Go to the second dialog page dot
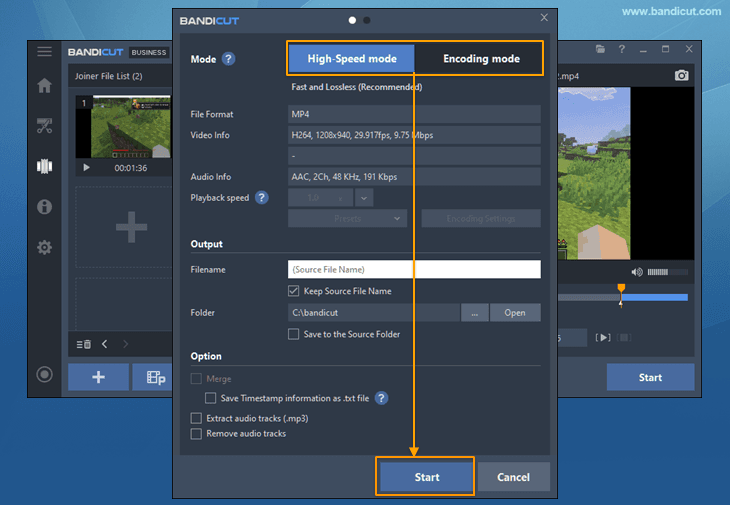730x505 pixels. pyautogui.click(x=367, y=20)
